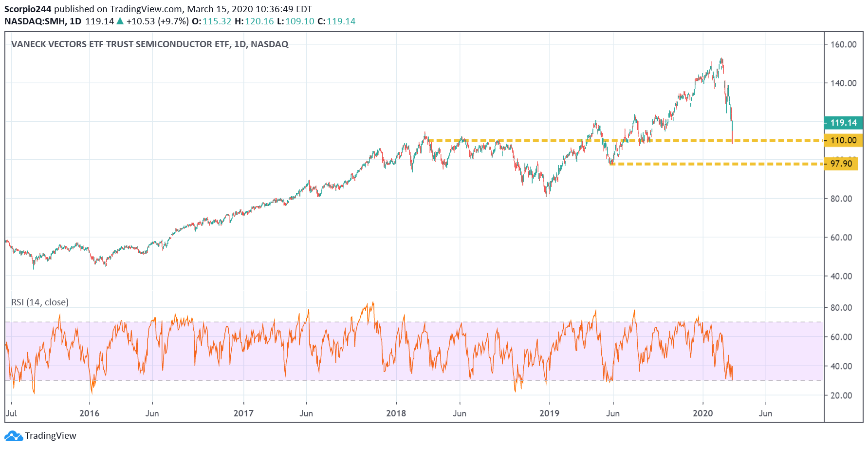Screen dimensions: 868x449
Task: Click the RSI (14, close) indicator label
Action: (40, 302)
